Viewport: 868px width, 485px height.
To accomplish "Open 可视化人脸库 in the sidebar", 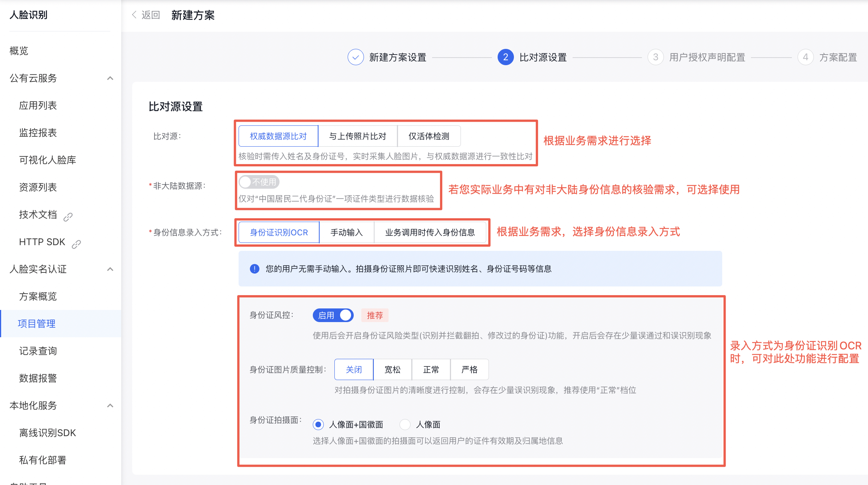I will click(47, 160).
